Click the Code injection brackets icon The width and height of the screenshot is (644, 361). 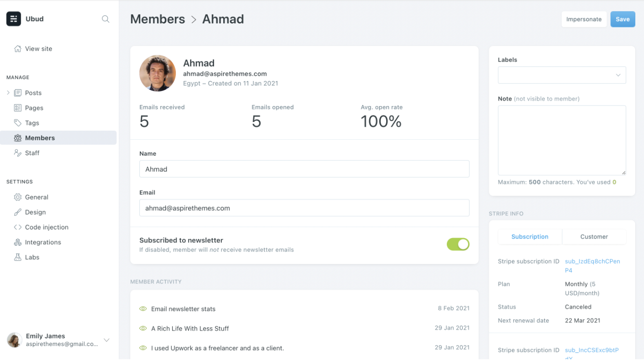[18, 227]
